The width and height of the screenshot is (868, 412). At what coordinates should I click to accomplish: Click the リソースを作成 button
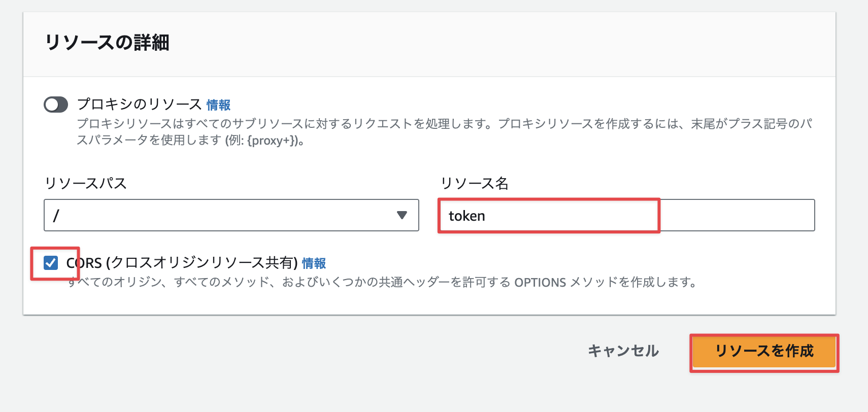pyautogui.click(x=764, y=351)
